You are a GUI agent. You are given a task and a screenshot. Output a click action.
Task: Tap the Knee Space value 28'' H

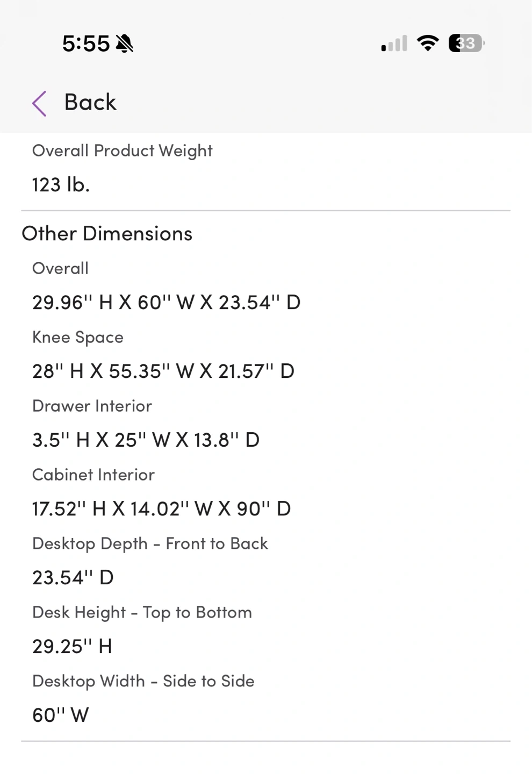[163, 371]
